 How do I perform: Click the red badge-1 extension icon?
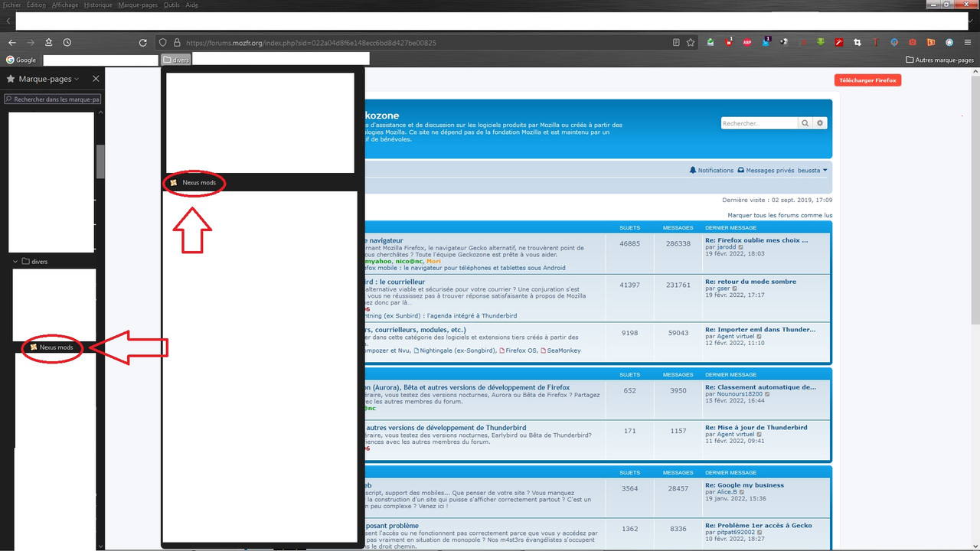[x=728, y=43]
